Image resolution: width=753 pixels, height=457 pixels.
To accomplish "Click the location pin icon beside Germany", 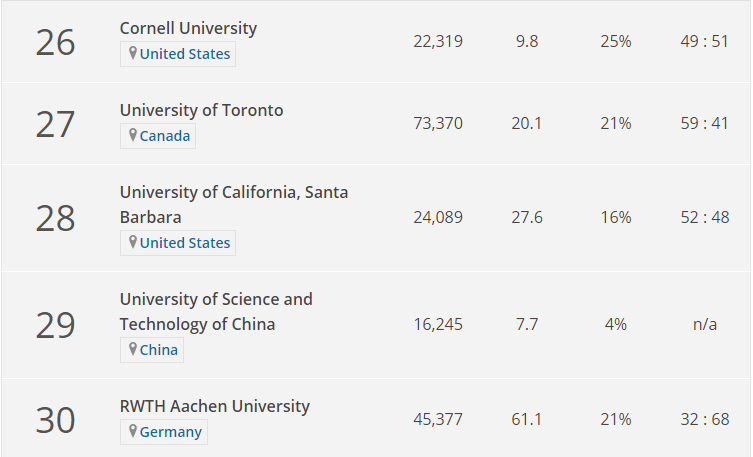I will pyautogui.click(x=133, y=431).
